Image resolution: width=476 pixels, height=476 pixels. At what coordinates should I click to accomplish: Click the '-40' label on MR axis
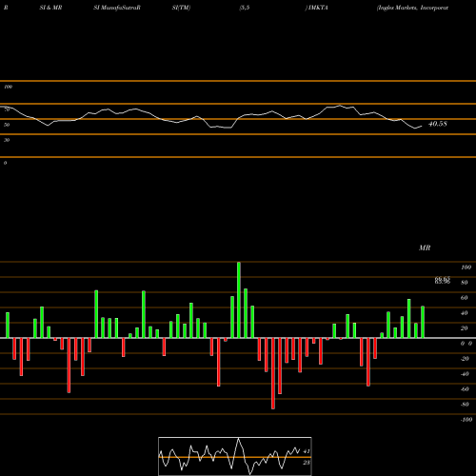465,374
